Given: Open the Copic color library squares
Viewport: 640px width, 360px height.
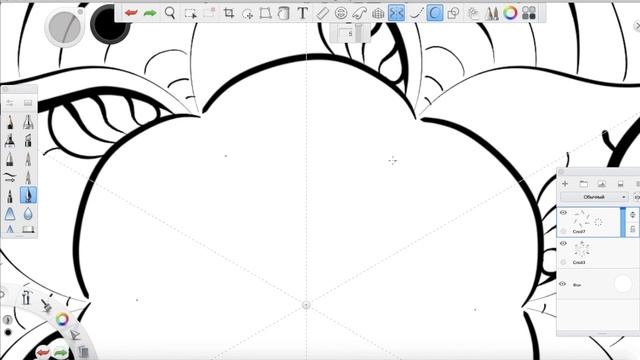Looking at the screenshot, I should 529,13.
